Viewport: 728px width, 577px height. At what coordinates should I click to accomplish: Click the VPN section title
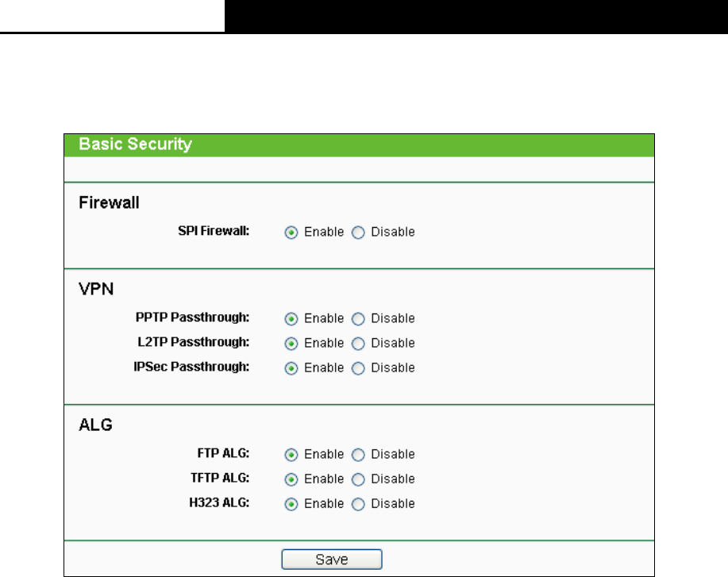click(x=96, y=289)
